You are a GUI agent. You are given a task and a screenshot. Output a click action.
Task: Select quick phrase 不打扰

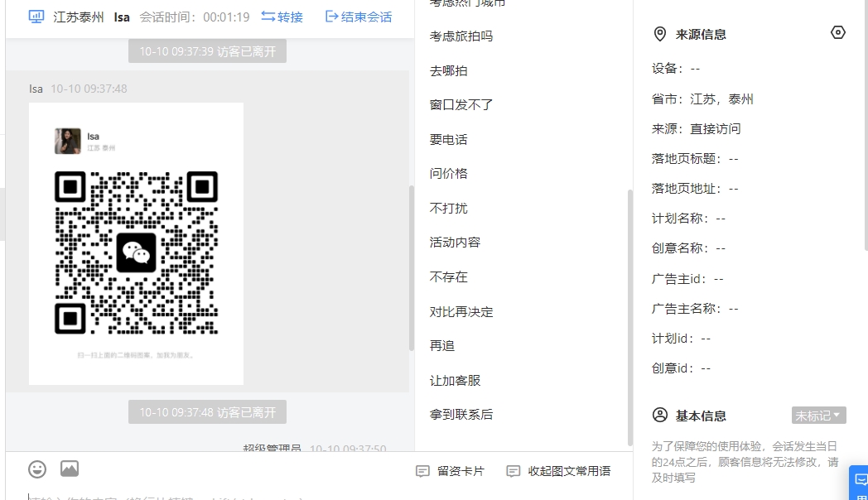pyautogui.click(x=448, y=209)
